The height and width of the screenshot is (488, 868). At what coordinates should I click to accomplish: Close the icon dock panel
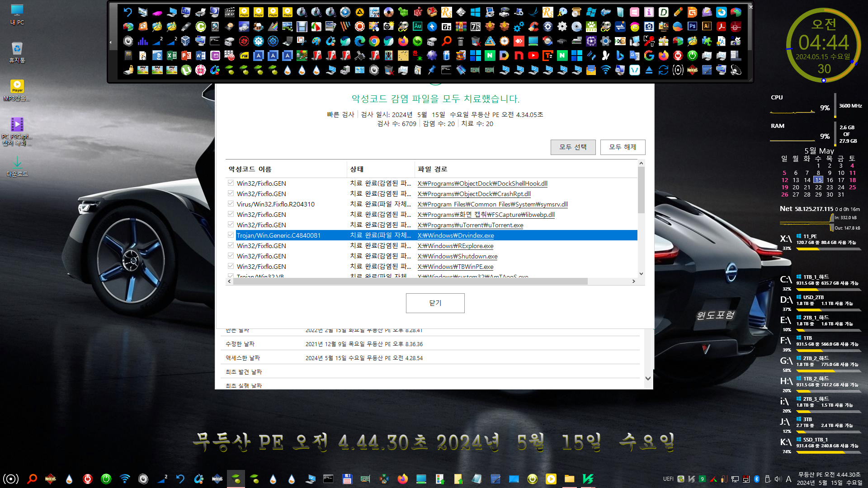pos(751,7)
